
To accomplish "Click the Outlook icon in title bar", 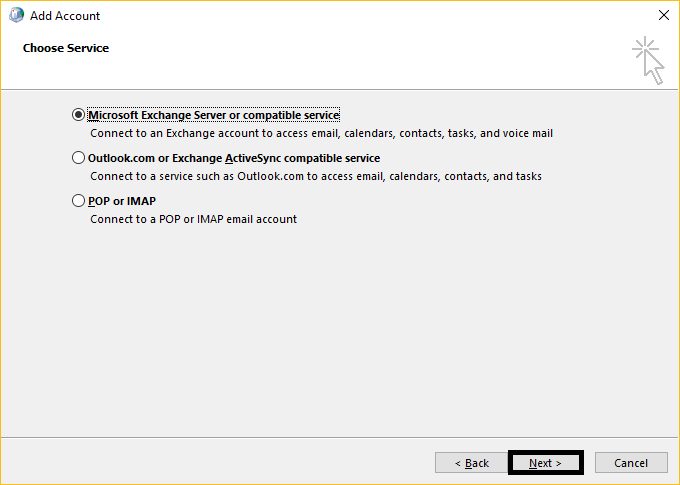I will [x=16, y=15].
